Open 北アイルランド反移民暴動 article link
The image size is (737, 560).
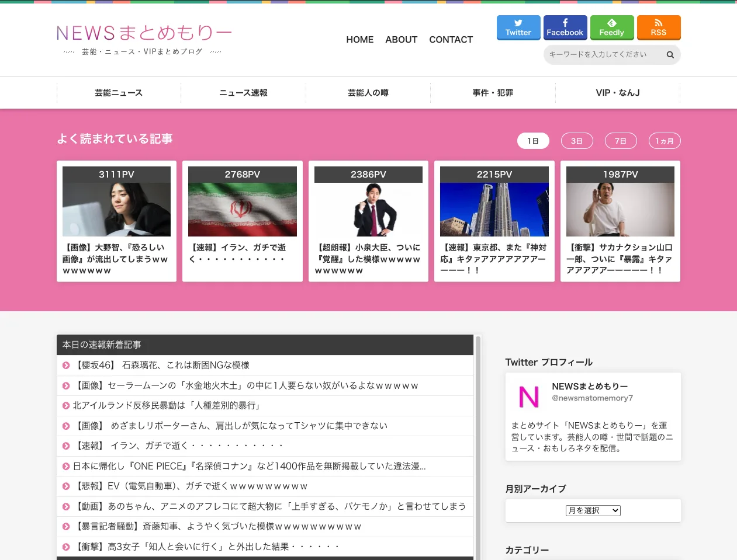[x=167, y=406]
